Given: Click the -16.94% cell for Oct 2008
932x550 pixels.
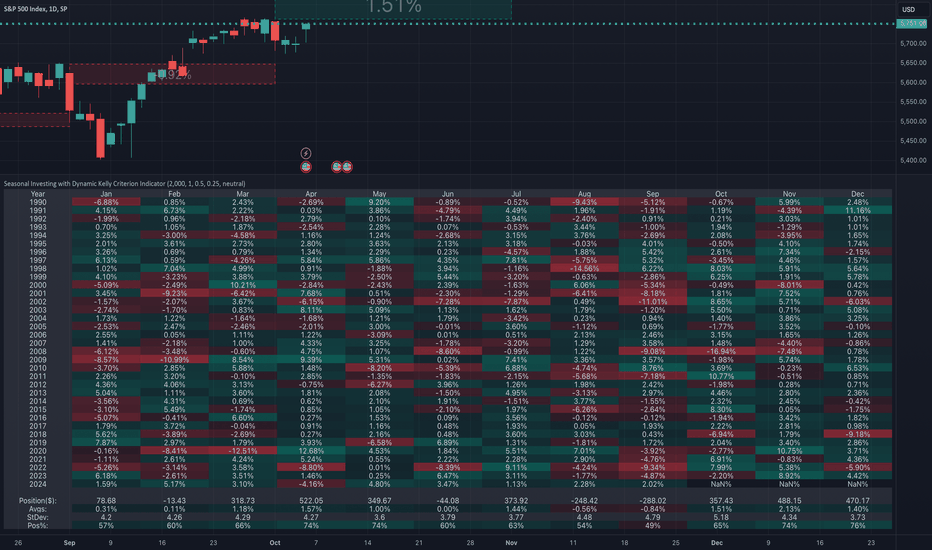Looking at the screenshot, I should (x=721, y=351).
